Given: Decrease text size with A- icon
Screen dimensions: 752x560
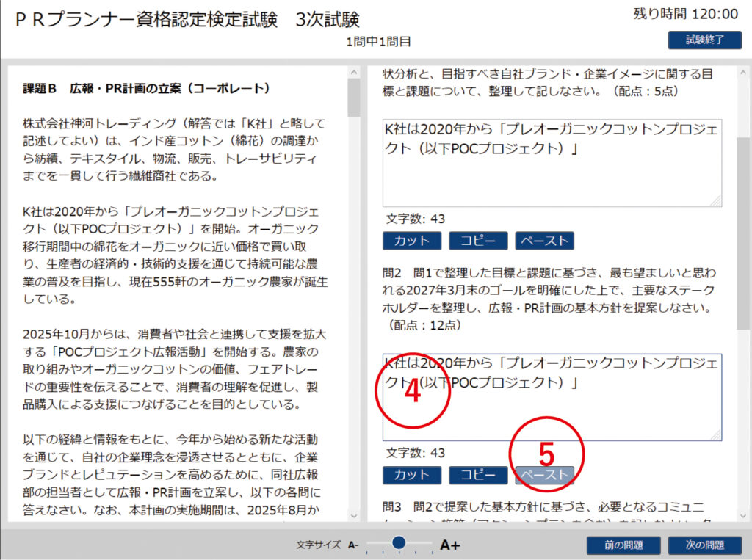Looking at the screenshot, I should [353, 545].
